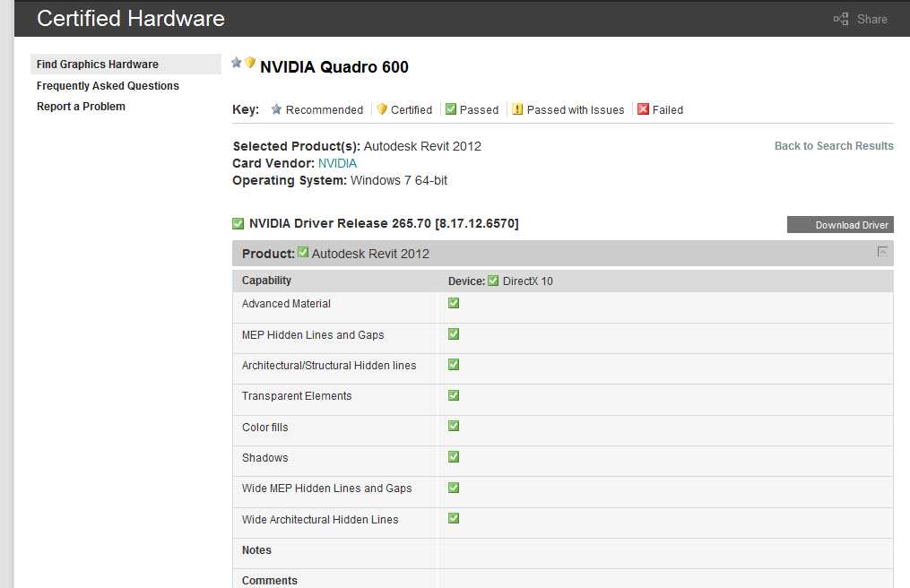910x588 pixels.
Task: Click the Notes row label
Action: [256, 549]
